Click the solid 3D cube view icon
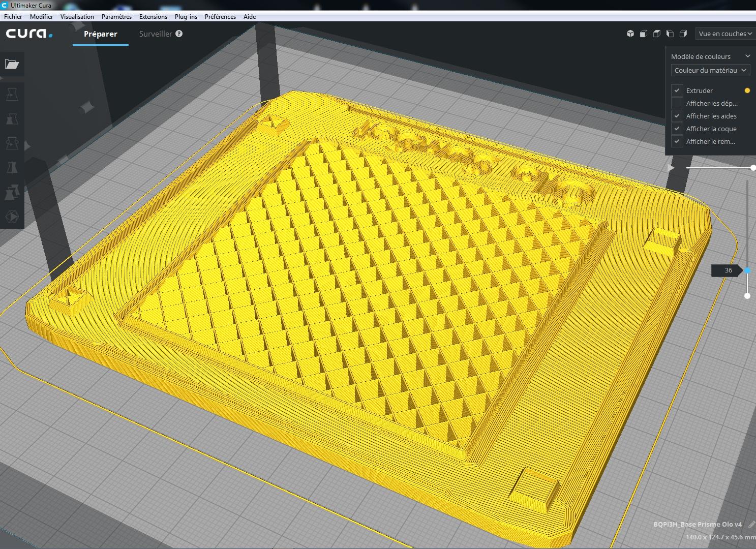The height and width of the screenshot is (549, 756). point(630,34)
